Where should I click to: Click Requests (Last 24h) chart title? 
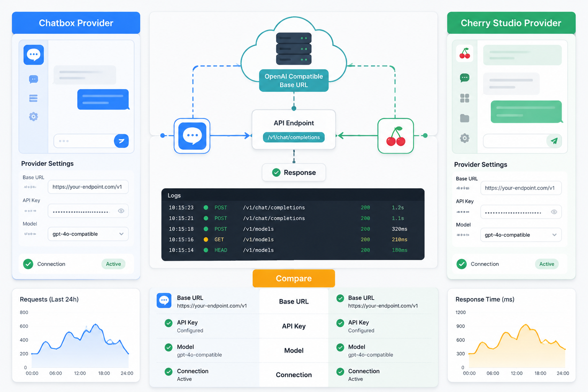pyautogui.click(x=49, y=299)
